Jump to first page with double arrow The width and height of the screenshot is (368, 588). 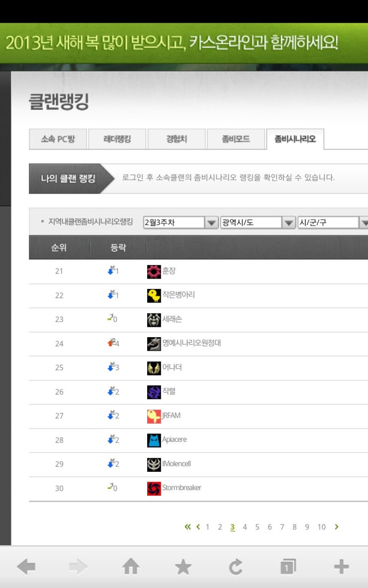(187, 527)
